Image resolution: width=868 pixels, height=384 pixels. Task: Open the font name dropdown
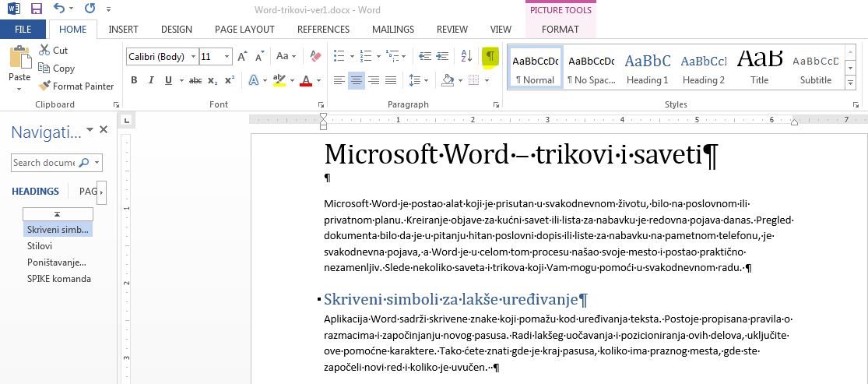(x=193, y=57)
